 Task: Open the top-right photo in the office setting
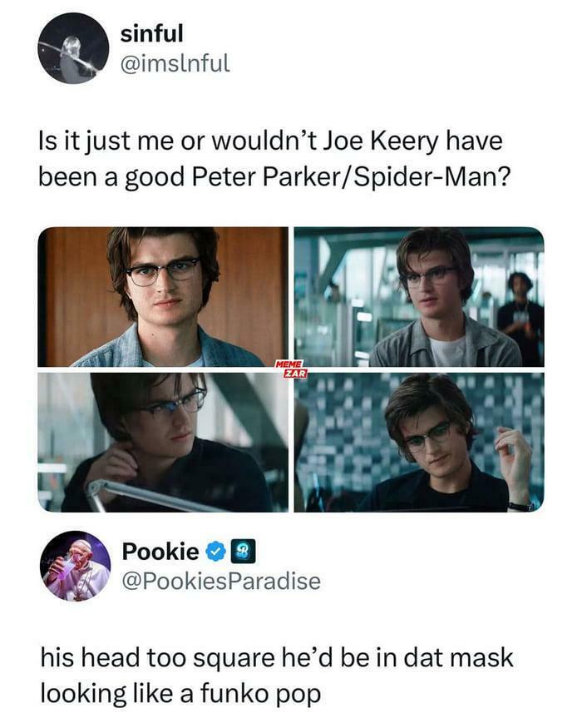419,297
